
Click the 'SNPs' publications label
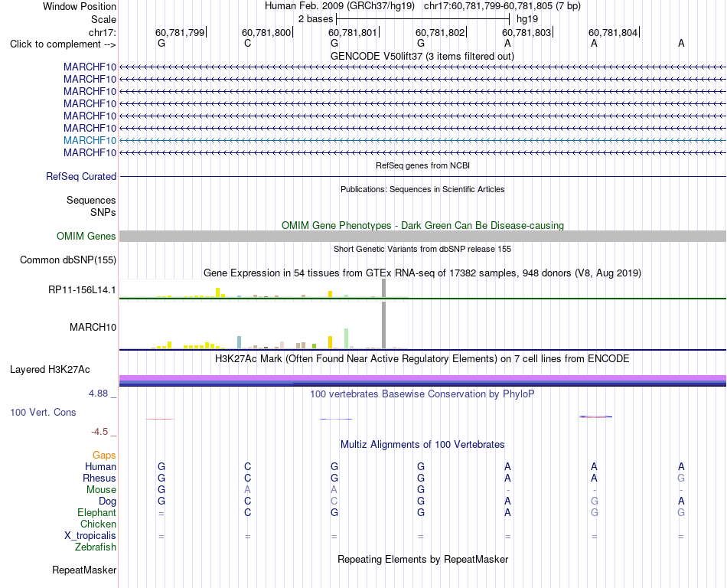[x=103, y=212]
